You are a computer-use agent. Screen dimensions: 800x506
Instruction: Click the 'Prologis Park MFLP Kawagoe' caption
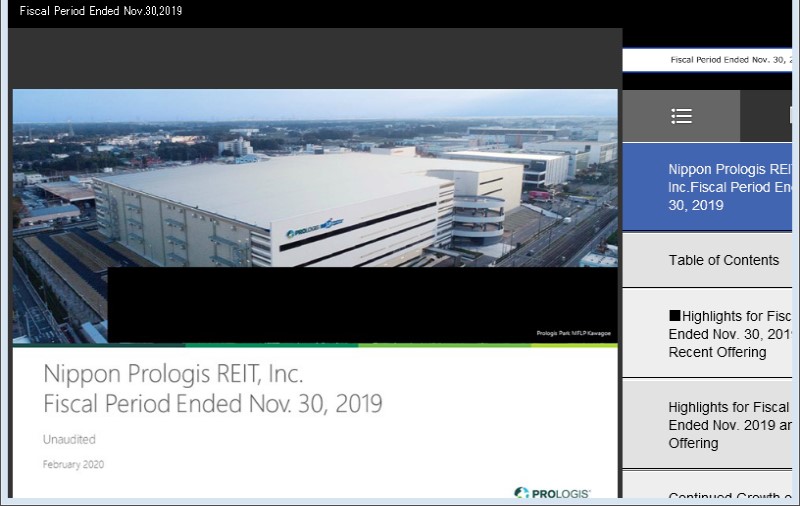click(573, 333)
